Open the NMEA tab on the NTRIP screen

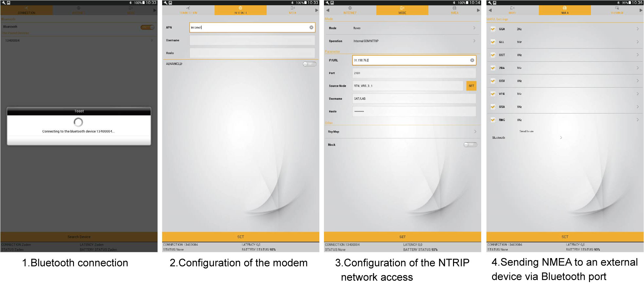pos(454,10)
